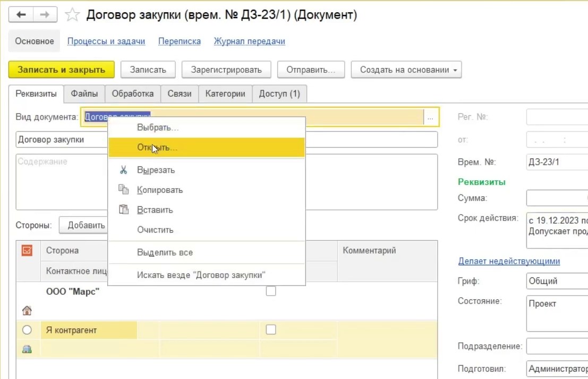This screenshot has height=379, width=588.
Task: Select the radio button beside Я контрагент
Action: (27, 330)
